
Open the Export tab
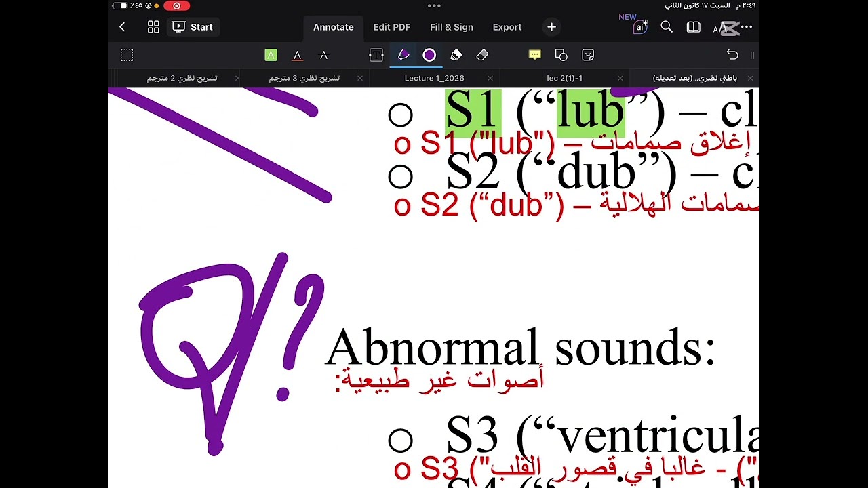[507, 27]
